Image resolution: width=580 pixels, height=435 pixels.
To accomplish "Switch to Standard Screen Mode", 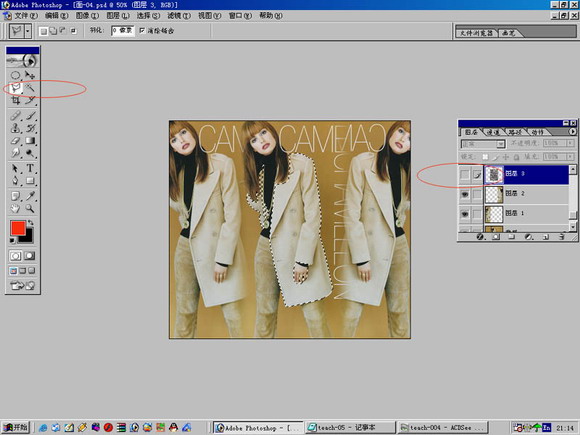I will 13,271.
